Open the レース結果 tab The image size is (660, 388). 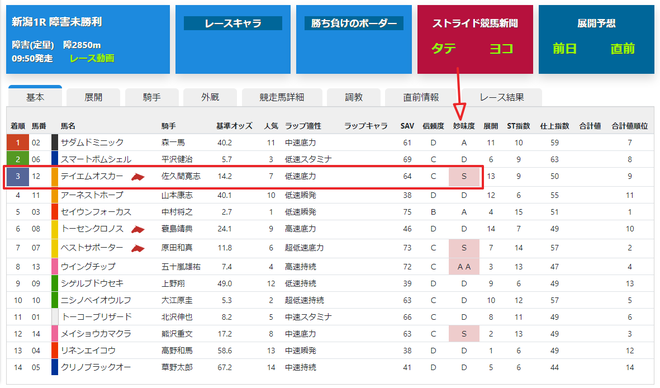point(502,97)
